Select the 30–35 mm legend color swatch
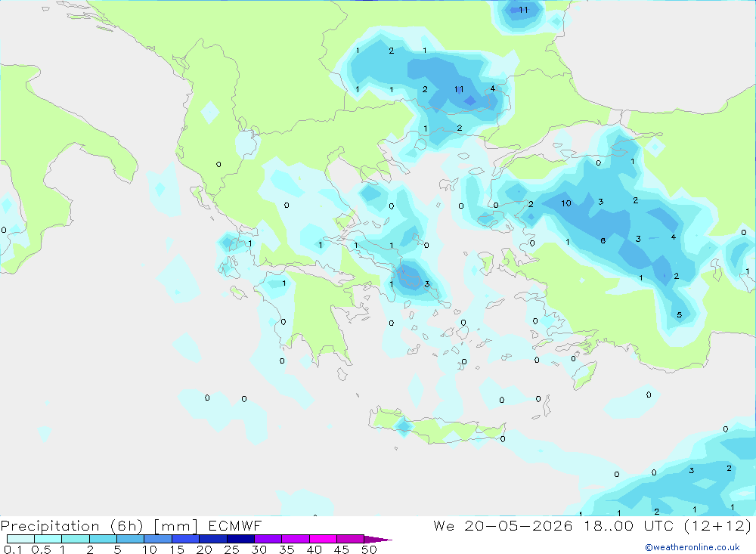This screenshot has height=554, width=756. pos(268,539)
